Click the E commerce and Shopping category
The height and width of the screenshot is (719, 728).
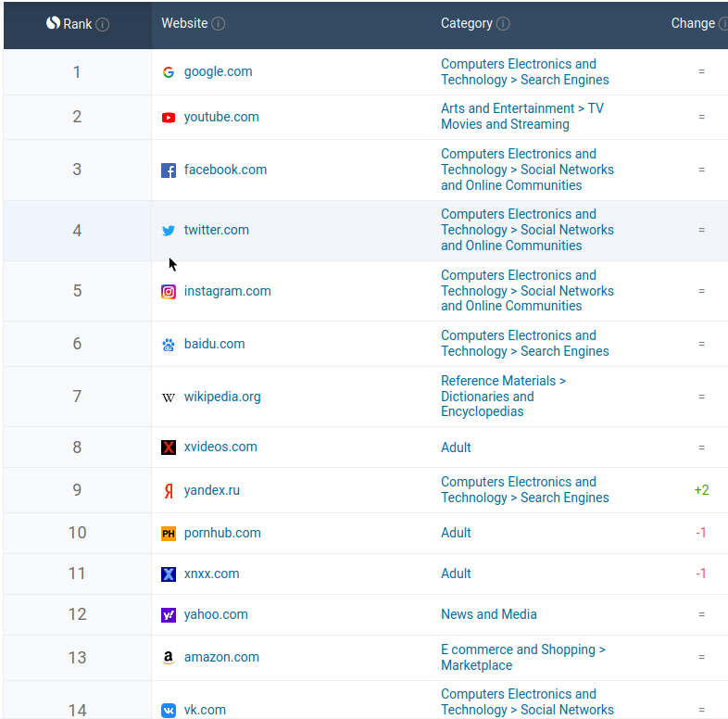tap(522, 658)
